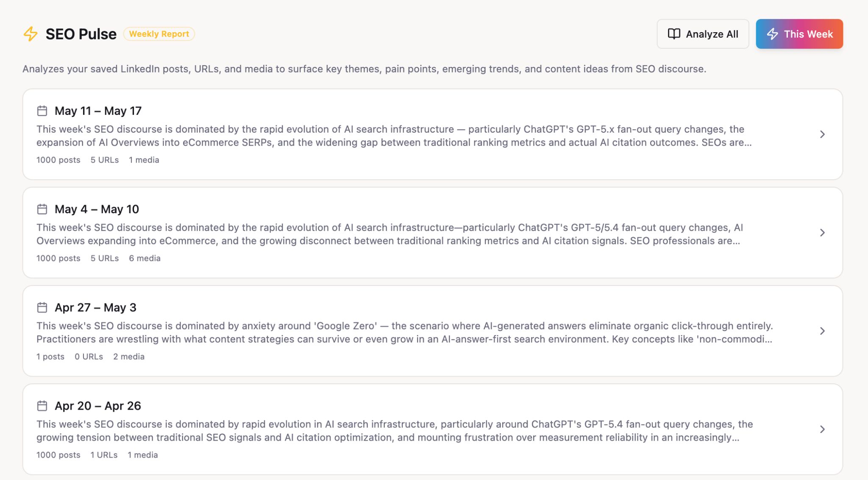Click calendar icon beside Apr 20 – Apr 26
Viewport: 868px width, 480px height.
coord(42,406)
